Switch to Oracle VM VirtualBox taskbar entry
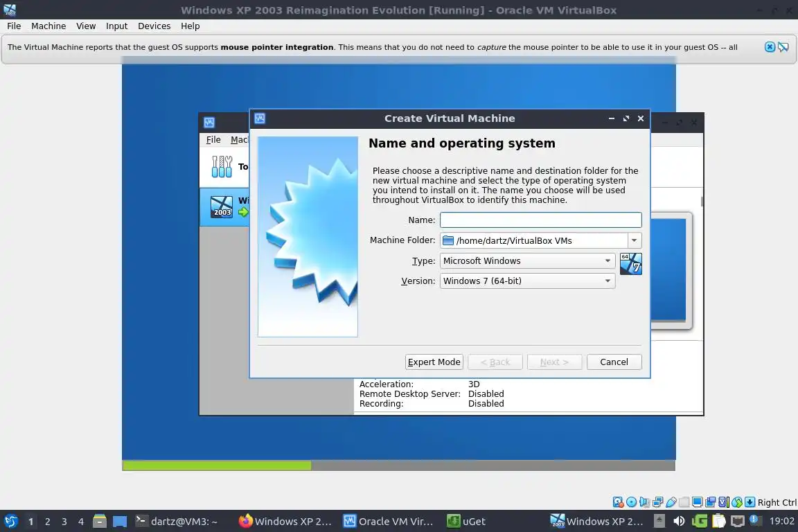The image size is (798, 532). (389, 522)
